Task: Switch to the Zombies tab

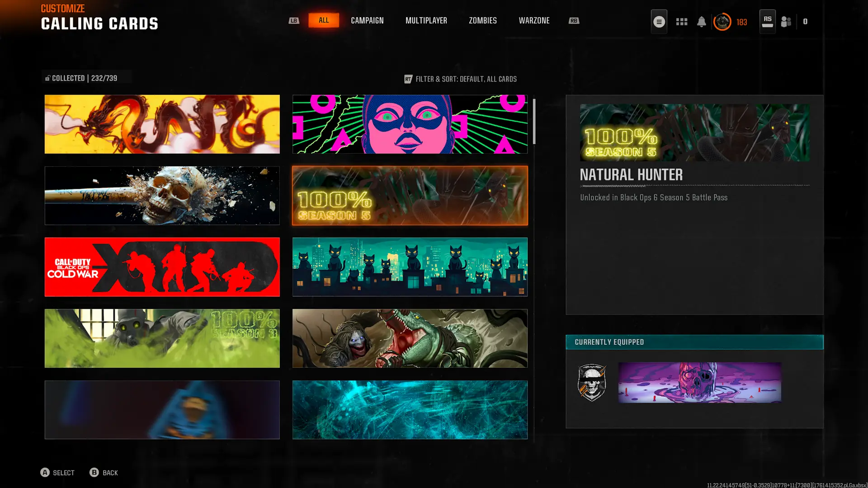Action: (x=482, y=21)
